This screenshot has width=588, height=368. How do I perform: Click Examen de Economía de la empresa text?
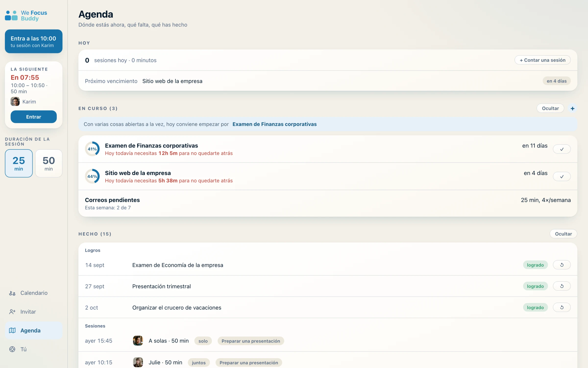178,265
